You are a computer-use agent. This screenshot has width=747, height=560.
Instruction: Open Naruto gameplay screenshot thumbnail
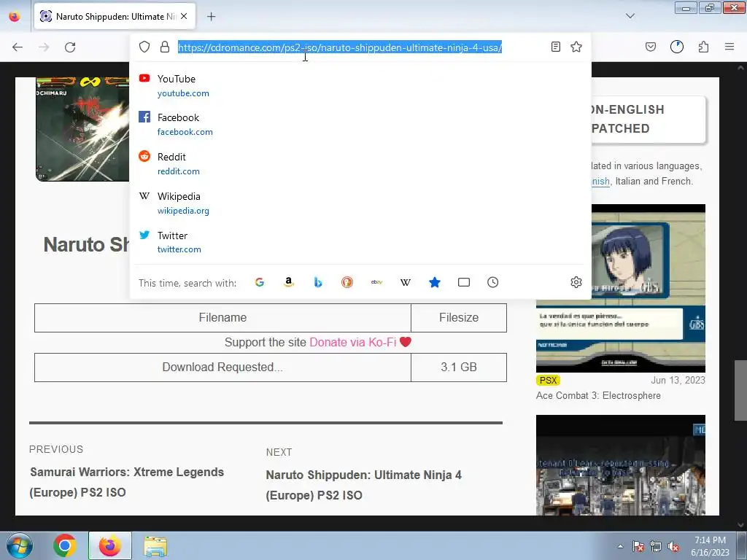tap(82, 129)
